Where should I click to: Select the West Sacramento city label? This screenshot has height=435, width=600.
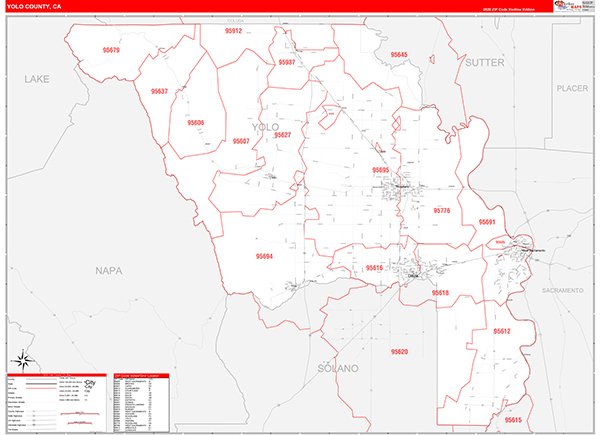point(534,251)
